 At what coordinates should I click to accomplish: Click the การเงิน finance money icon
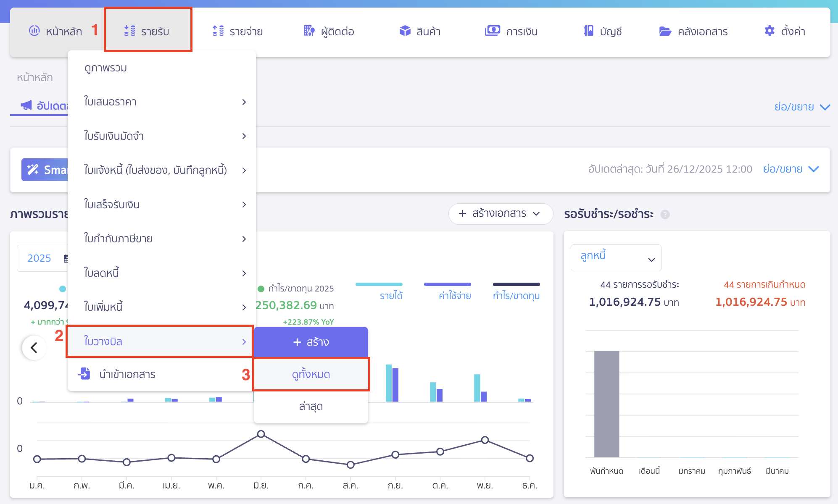(492, 31)
